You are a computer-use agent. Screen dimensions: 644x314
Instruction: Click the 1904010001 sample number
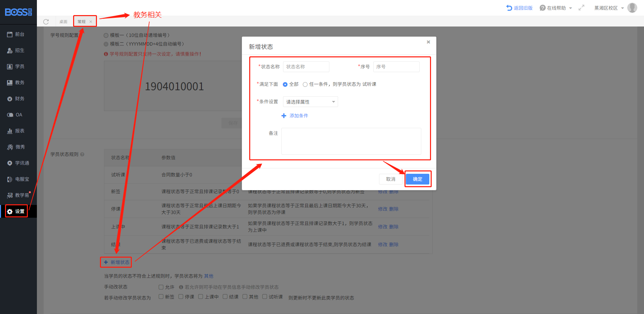pyautogui.click(x=174, y=87)
